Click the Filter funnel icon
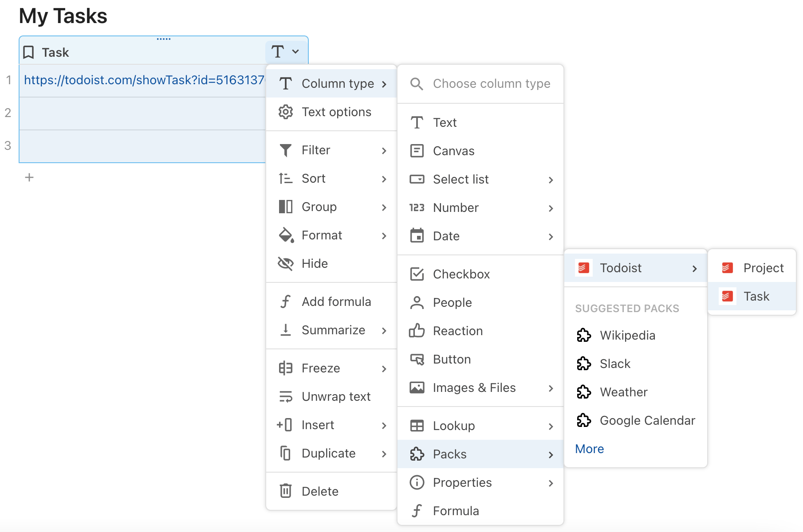Screen dimensions: 803x532 [x=286, y=150]
